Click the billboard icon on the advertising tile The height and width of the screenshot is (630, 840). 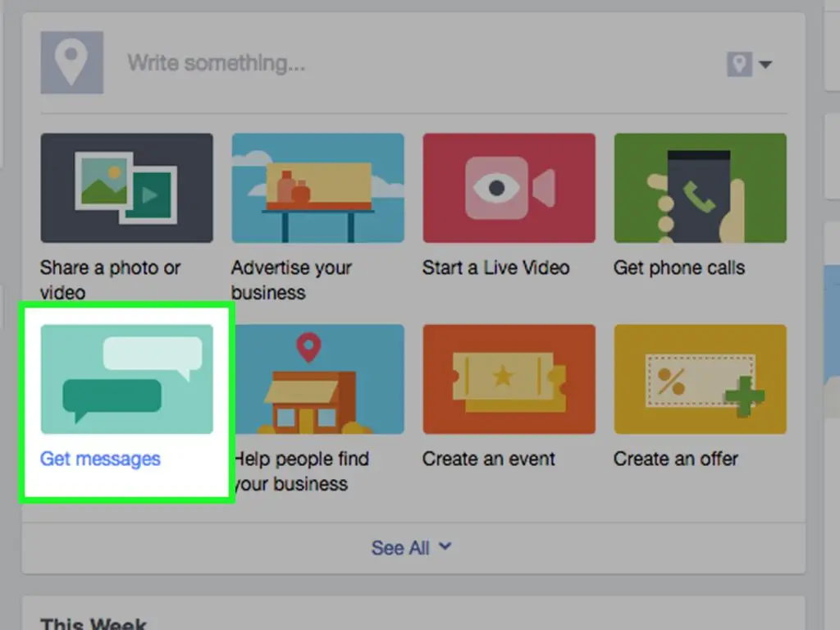[317, 186]
